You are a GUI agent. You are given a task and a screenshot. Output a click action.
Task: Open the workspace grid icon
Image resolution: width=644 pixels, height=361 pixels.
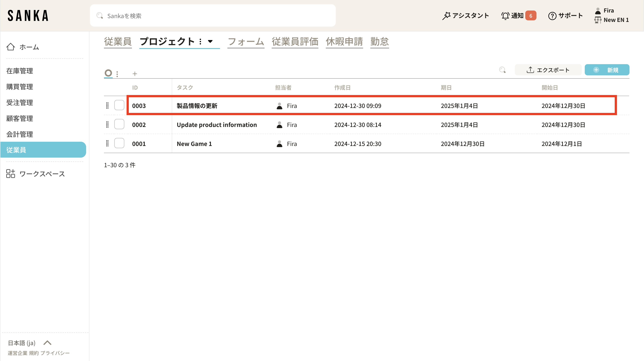point(11,174)
